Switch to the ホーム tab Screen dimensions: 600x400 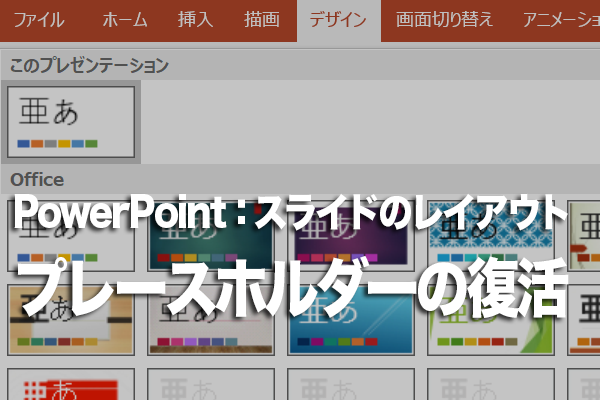(x=125, y=20)
